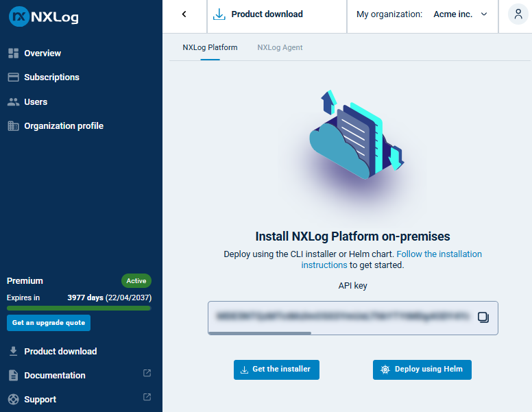This screenshot has width=532, height=412.
Task: Click the external link icon beside Support
Action: (147, 397)
